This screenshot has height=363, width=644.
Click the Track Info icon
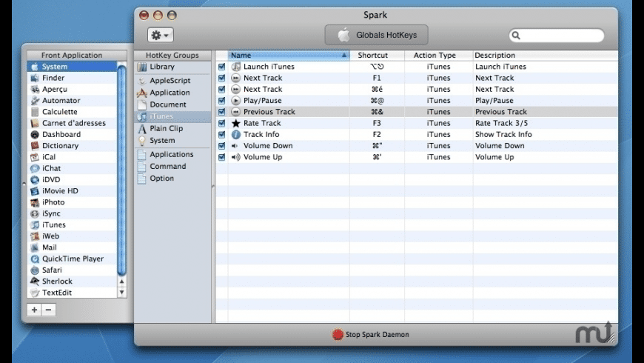pos(236,135)
